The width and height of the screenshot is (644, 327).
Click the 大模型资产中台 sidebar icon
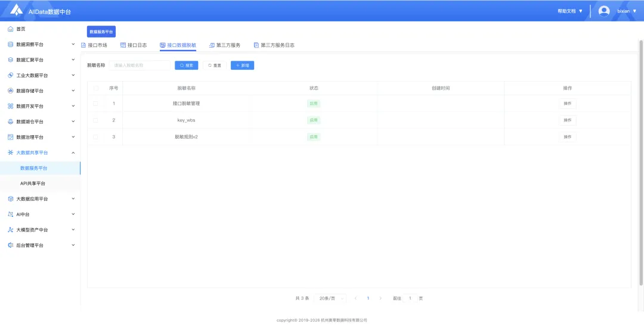11,230
